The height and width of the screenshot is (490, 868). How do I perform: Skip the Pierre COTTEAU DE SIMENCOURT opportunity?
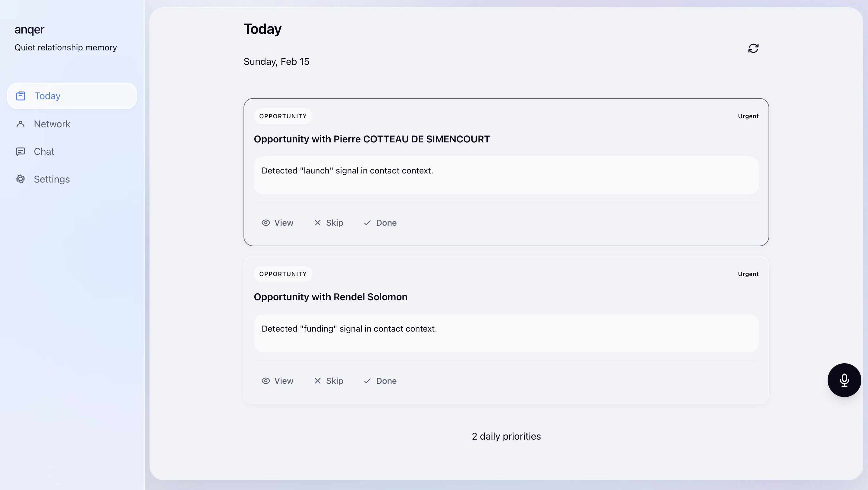[328, 223]
